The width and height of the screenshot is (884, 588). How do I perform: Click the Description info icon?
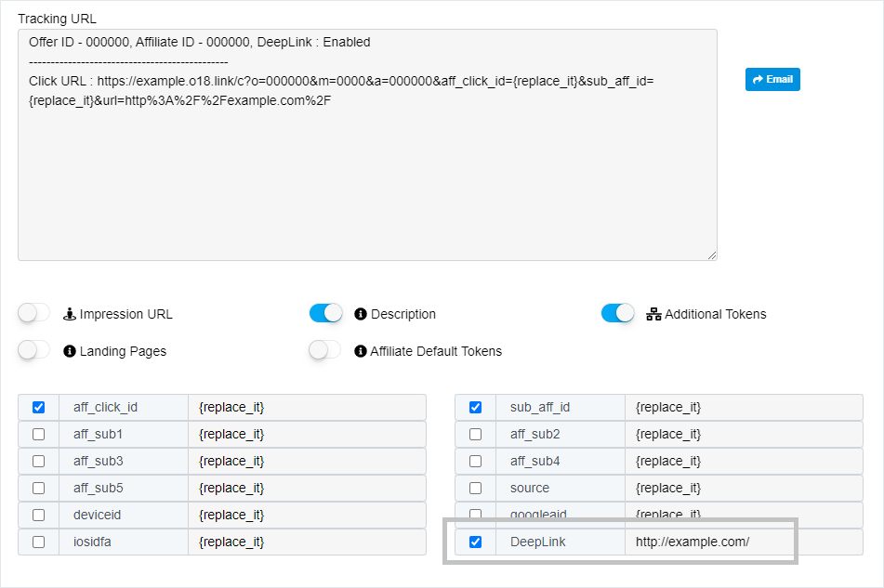361,314
